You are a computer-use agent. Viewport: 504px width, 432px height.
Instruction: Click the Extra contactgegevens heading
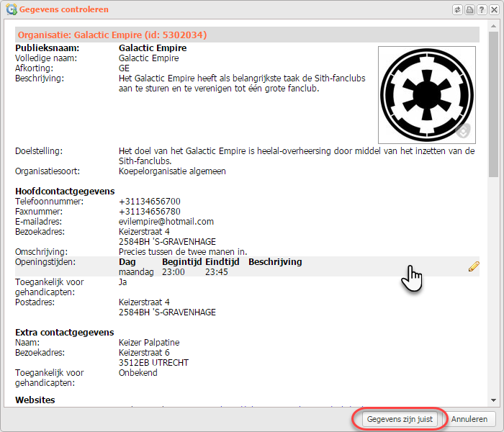point(65,333)
